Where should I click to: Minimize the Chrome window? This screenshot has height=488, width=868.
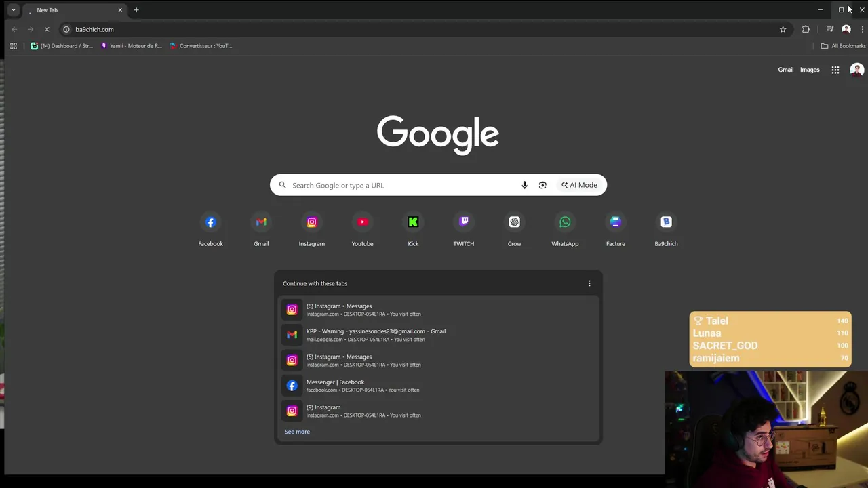pos(820,10)
